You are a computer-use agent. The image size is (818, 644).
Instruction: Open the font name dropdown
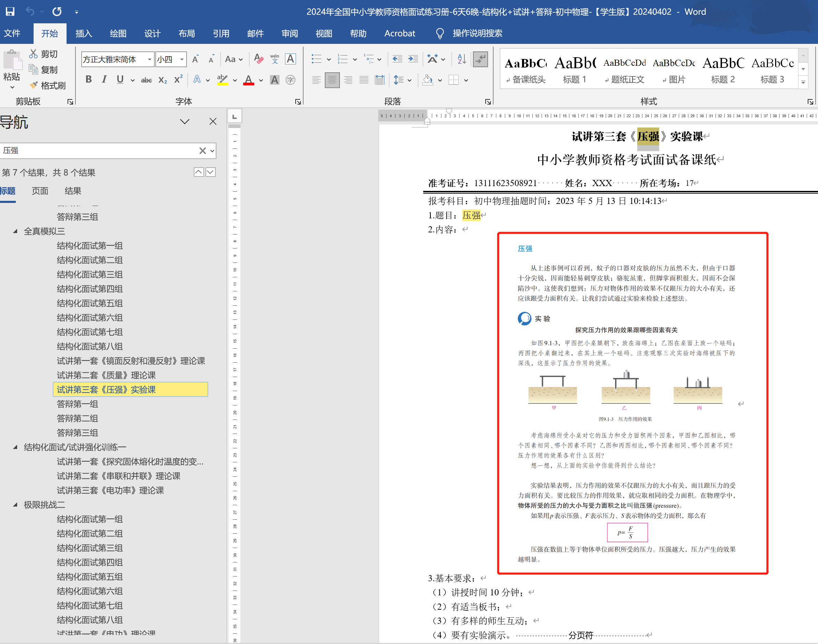pyautogui.click(x=150, y=59)
